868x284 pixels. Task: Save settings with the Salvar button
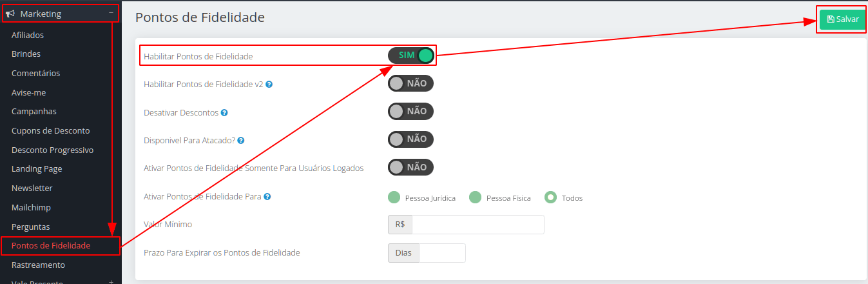pyautogui.click(x=843, y=19)
